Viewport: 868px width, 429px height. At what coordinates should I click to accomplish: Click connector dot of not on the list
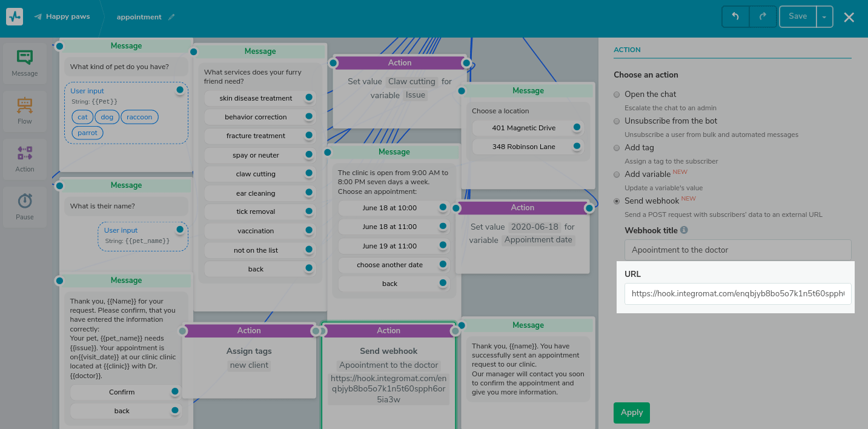coord(309,250)
